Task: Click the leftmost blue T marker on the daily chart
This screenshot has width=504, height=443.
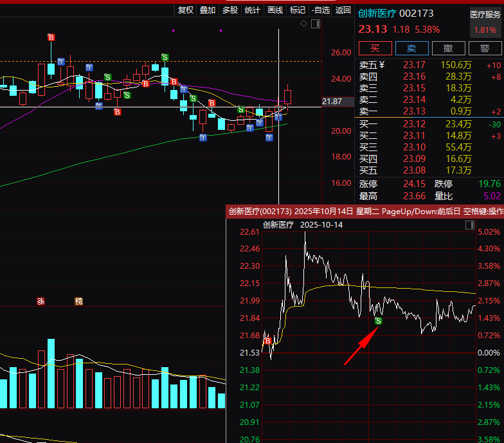Action: (x=61, y=62)
